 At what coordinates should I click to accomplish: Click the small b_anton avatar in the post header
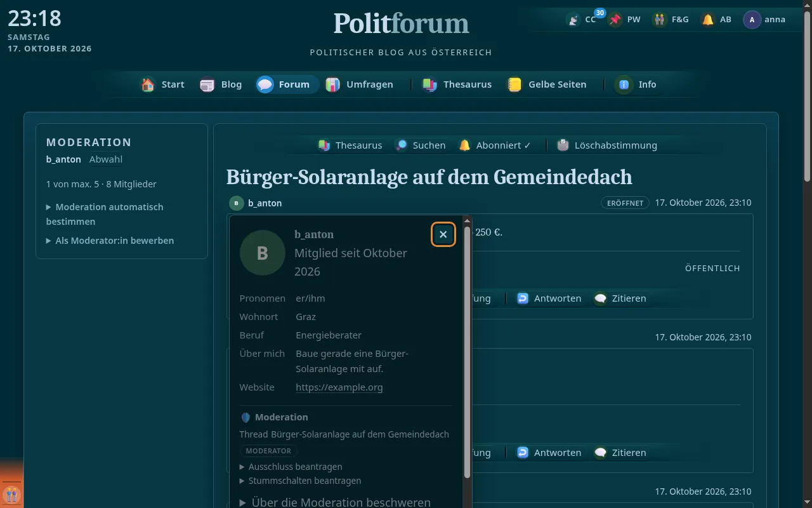(x=236, y=203)
